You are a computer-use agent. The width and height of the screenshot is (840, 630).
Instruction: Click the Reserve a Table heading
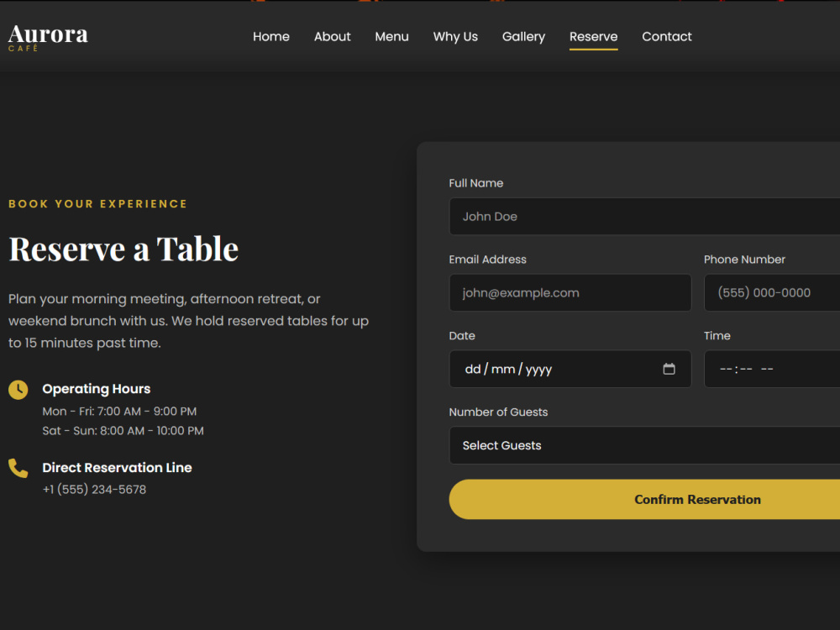click(x=123, y=249)
